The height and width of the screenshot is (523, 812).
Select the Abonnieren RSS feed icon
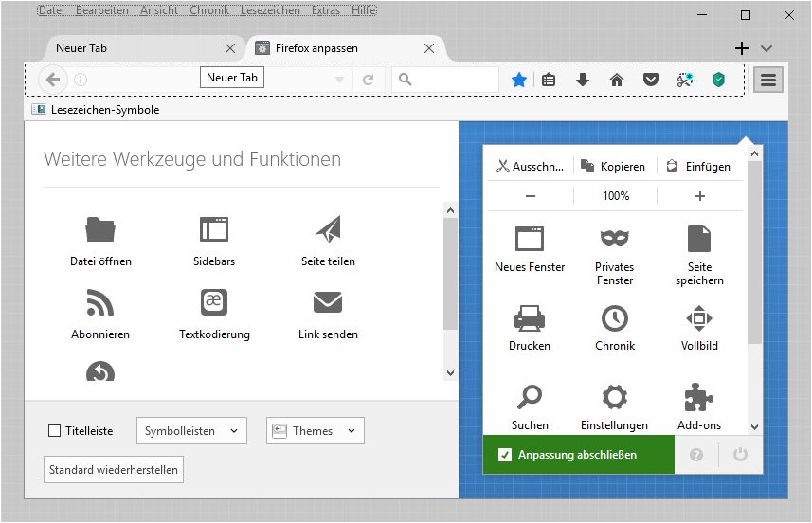(100, 302)
